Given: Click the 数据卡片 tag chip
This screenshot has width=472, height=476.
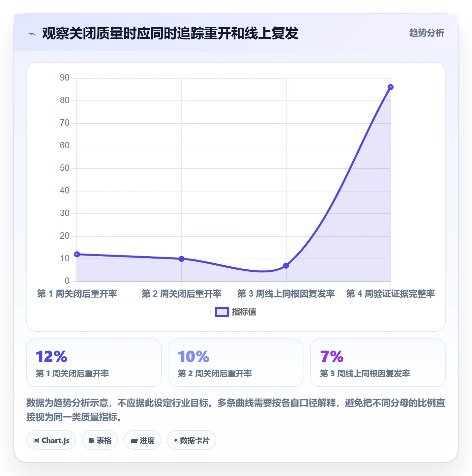Looking at the screenshot, I should pyautogui.click(x=191, y=440).
